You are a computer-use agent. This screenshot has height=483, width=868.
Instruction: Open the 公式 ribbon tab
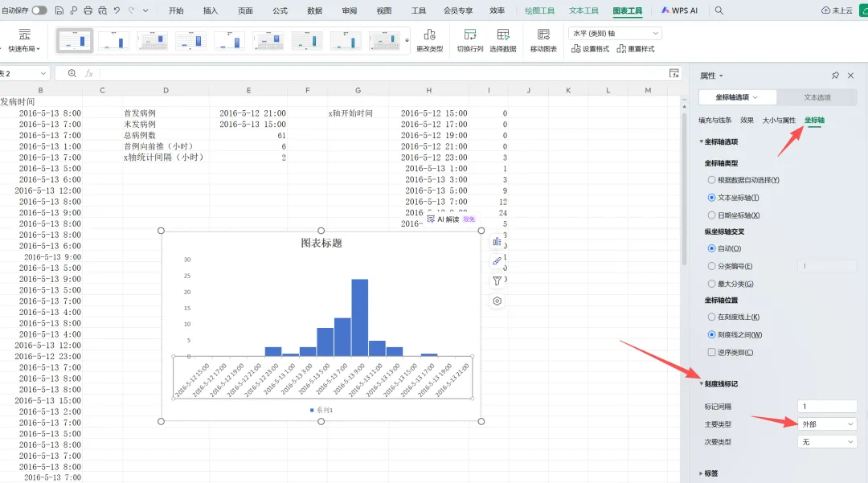(280, 10)
